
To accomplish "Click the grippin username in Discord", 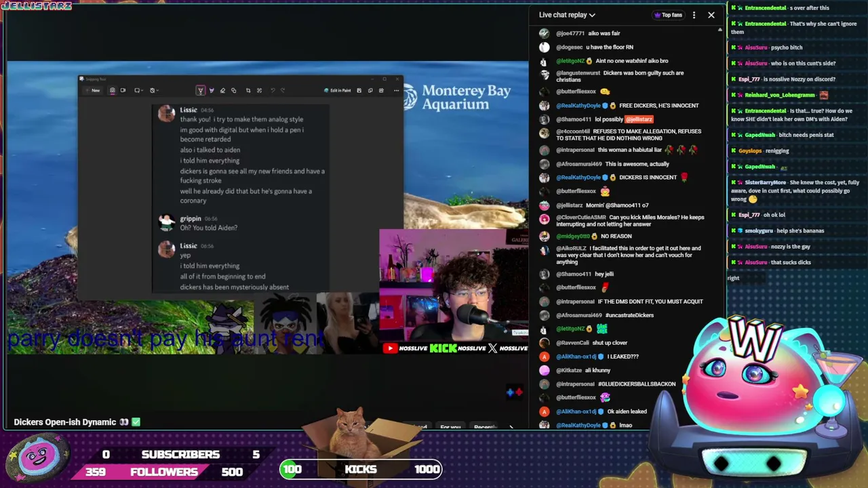I will pyautogui.click(x=191, y=219).
